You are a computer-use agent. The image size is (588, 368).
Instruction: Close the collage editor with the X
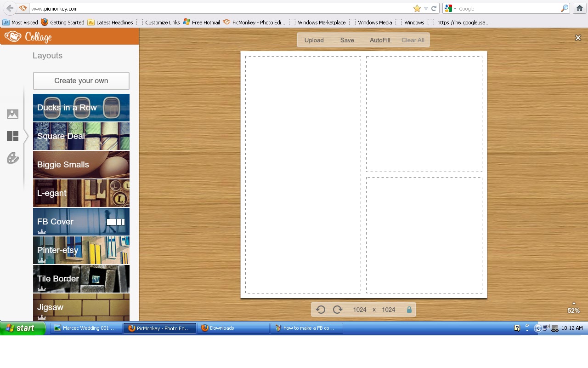578,38
